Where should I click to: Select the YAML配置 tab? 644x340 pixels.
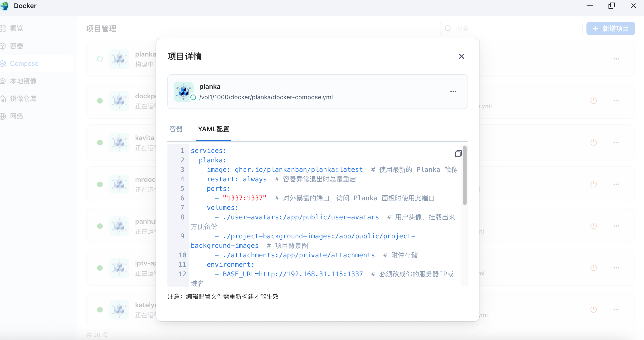click(214, 129)
